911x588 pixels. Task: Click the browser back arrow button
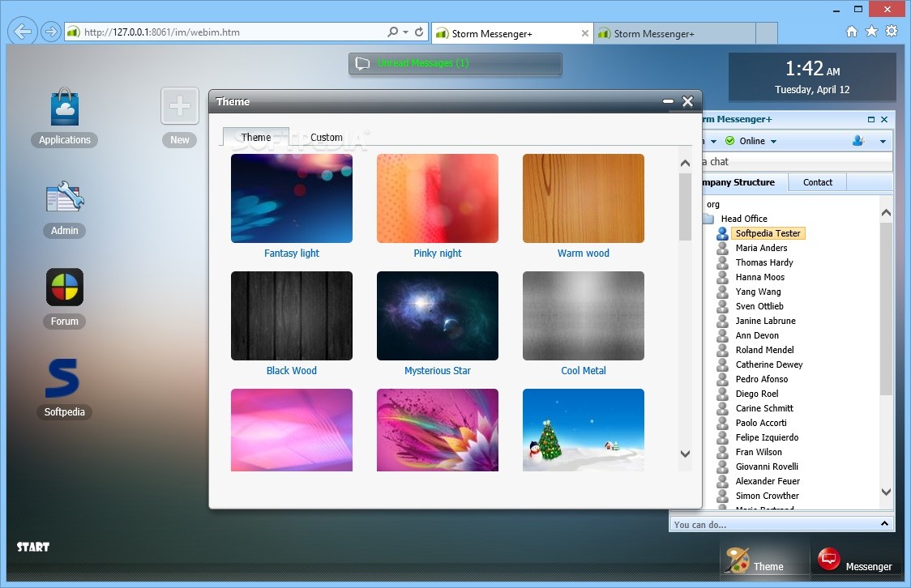tap(23, 32)
